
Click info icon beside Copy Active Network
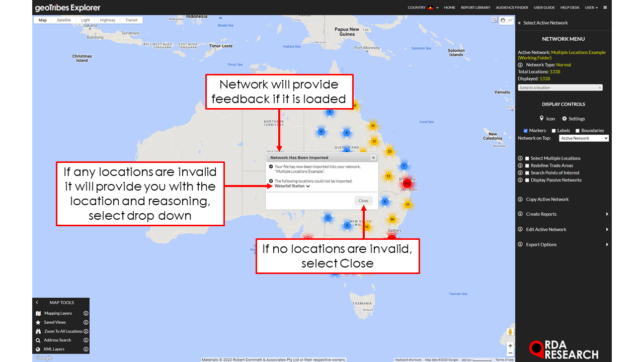(x=520, y=200)
